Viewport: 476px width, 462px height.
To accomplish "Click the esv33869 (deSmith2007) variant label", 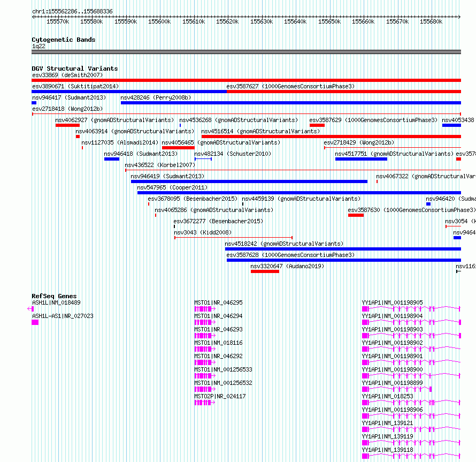I will click(67, 75).
